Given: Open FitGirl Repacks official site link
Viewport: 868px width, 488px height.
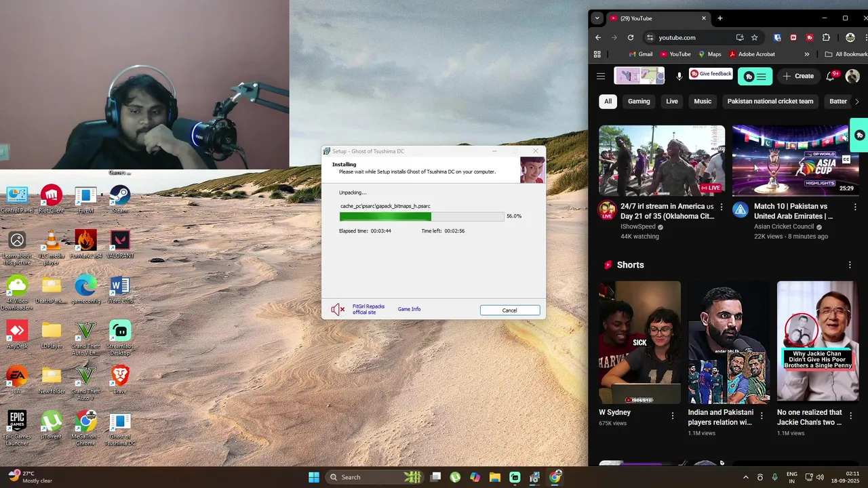Looking at the screenshot, I should (x=368, y=309).
